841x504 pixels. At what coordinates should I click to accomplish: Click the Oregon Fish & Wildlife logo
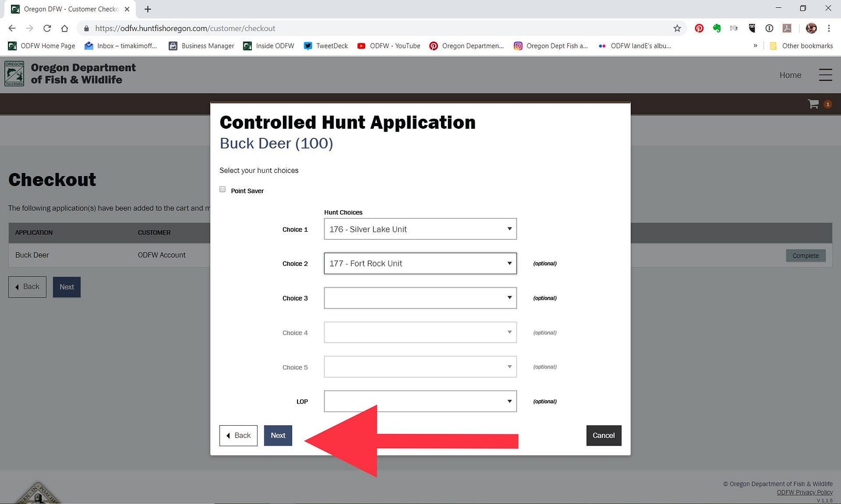pyautogui.click(x=14, y=74)
